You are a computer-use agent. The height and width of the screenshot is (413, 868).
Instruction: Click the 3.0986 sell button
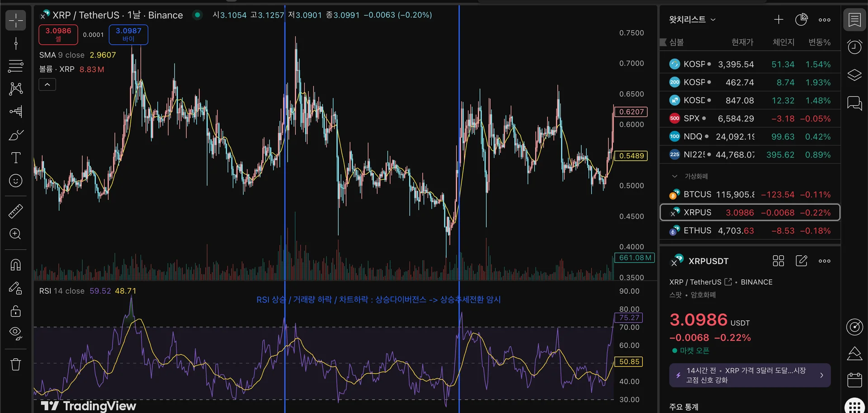58,34
